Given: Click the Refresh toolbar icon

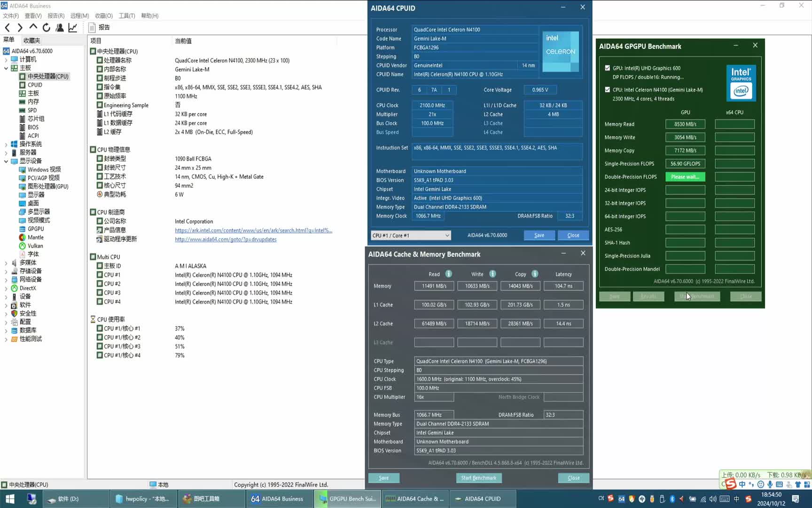Looking at the screenshot, I should coord(46,28).
